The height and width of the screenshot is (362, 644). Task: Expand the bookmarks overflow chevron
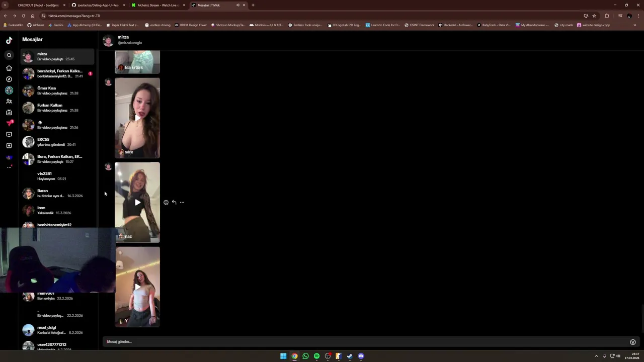click(635, 25)
